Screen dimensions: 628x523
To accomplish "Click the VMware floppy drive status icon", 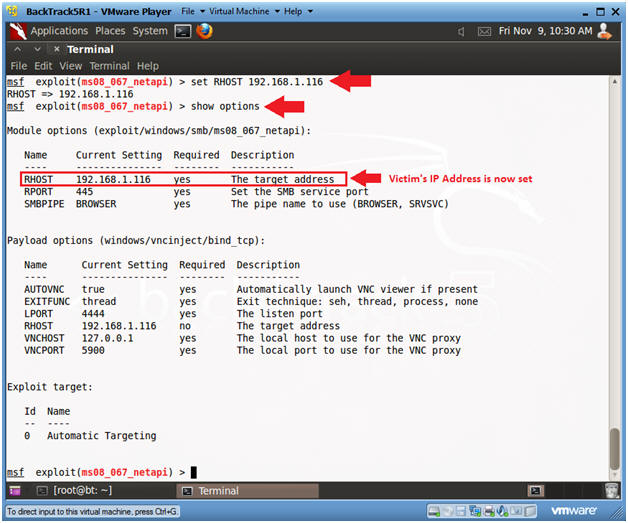I will coord(461,511).
